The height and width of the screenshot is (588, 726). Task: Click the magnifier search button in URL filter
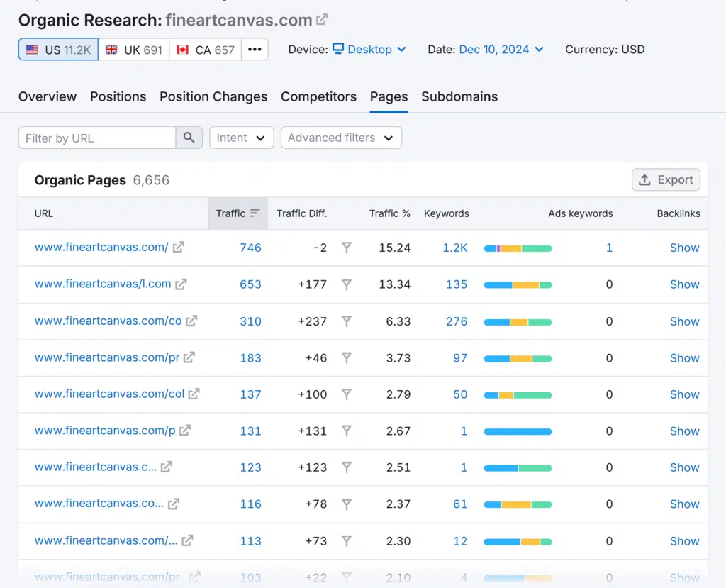[x=189, y=138]
